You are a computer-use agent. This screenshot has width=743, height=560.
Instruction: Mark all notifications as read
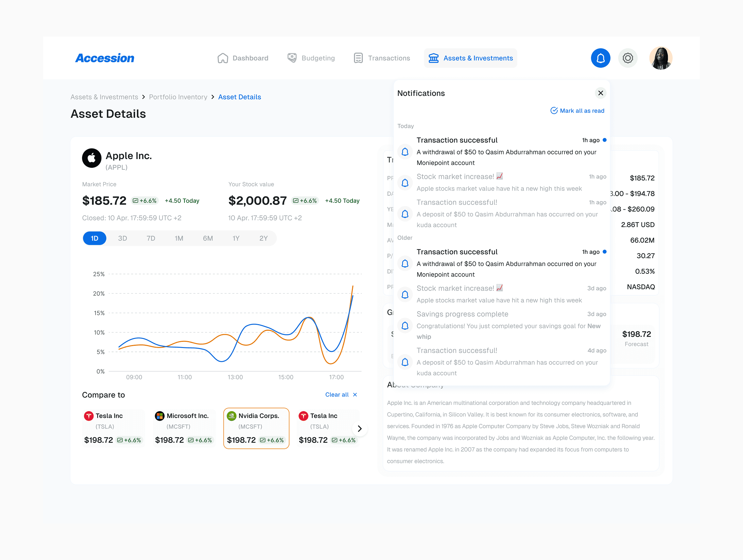click(x=577, y=111)
